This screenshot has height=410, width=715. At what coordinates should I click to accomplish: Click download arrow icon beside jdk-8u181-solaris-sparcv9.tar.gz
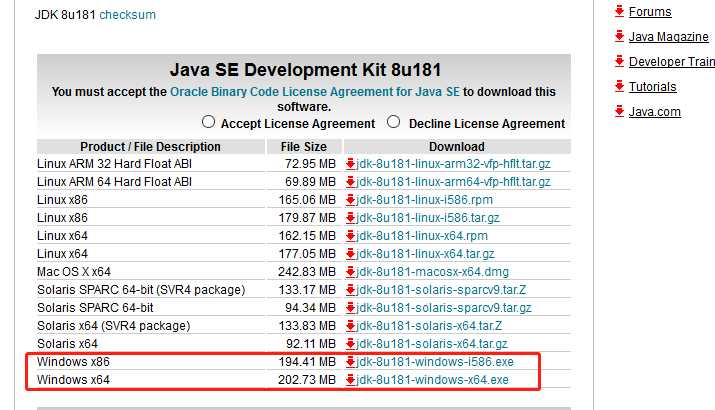pos(350,308)
